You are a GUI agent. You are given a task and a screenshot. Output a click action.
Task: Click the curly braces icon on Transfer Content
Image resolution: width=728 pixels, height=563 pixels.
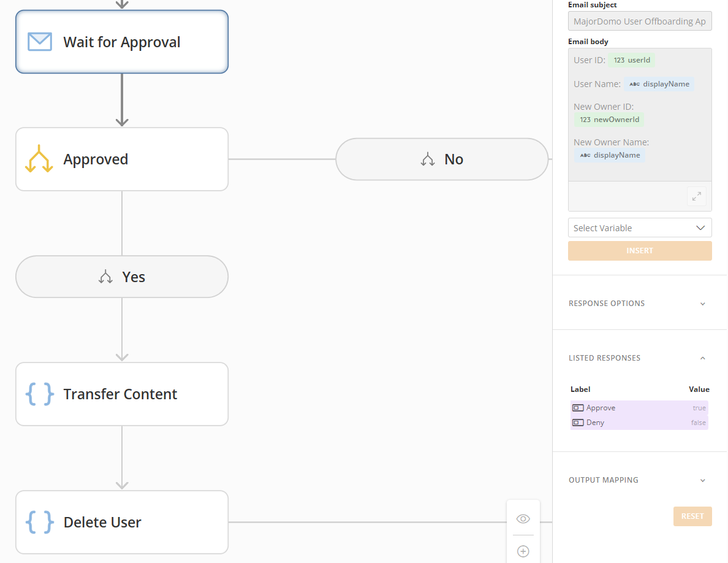pos(39,394)
